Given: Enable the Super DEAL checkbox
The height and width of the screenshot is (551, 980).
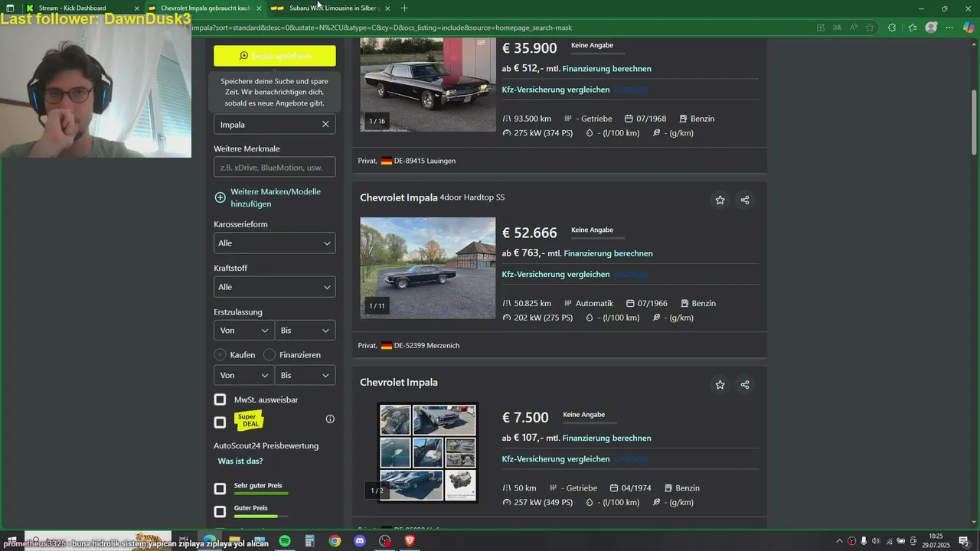Looking at the screenshot, I should [x=220, y=422].
